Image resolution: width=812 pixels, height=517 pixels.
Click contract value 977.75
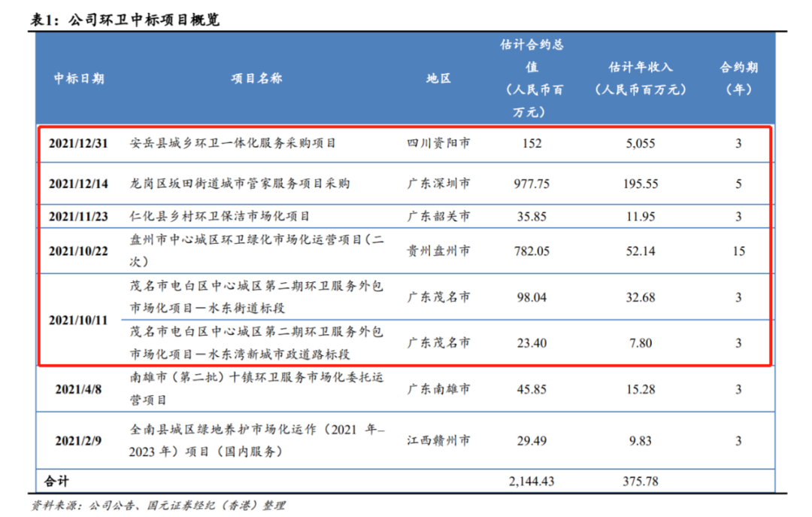(532, 184)
